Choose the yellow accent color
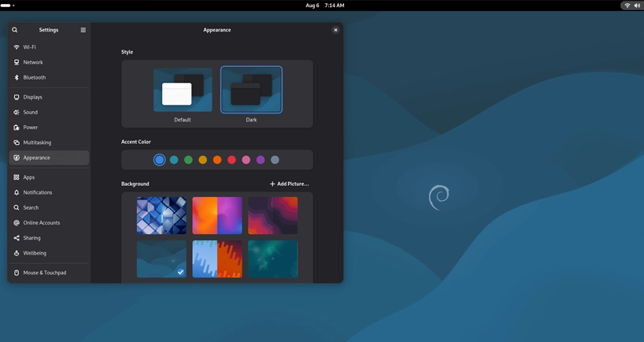The image size is (644, 342). coord(203,160)
